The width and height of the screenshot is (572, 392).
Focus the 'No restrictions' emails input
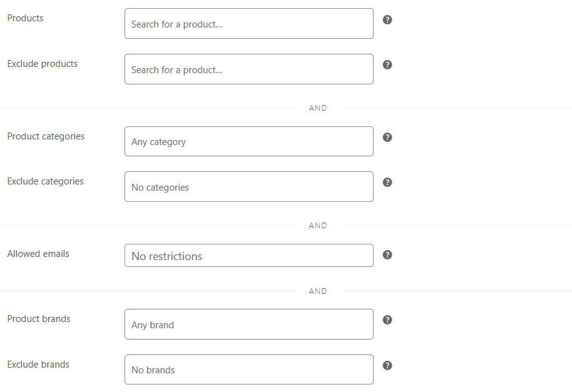coord(248,256)
